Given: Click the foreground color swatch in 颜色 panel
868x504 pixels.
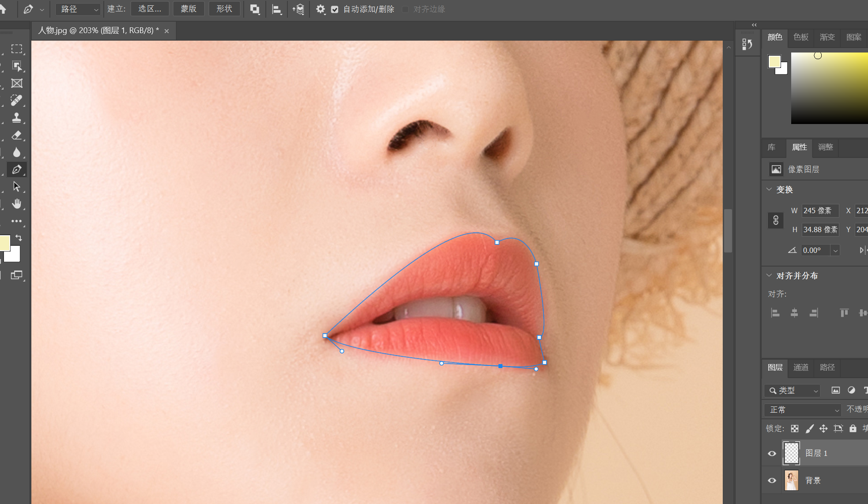Looking at the screenshot, I should click(774, 61).
